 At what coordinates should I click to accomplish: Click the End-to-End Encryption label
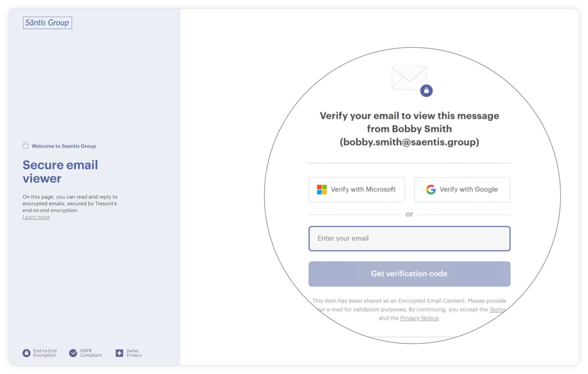click(45, 353)
